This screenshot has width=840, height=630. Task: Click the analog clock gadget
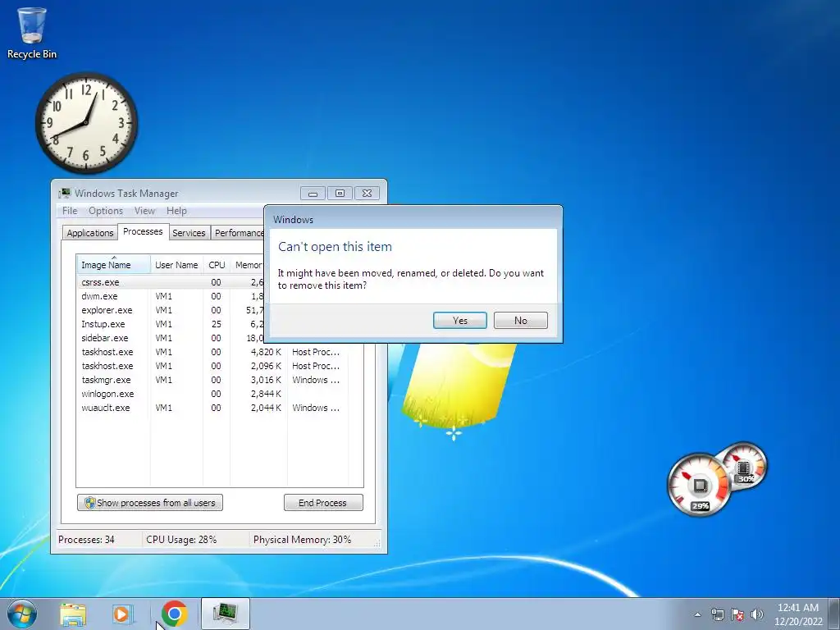pyautogui.click(x=86, y=123)
